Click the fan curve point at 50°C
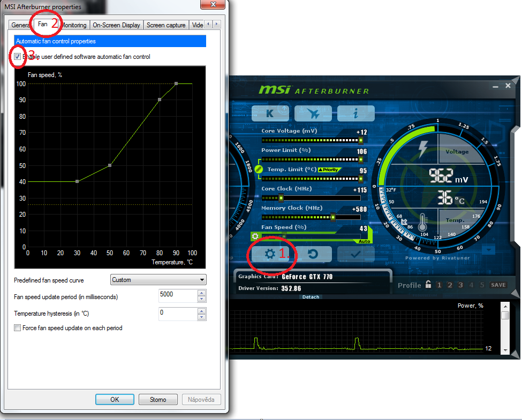Viewport: 522px width, 420px height. 110,165
